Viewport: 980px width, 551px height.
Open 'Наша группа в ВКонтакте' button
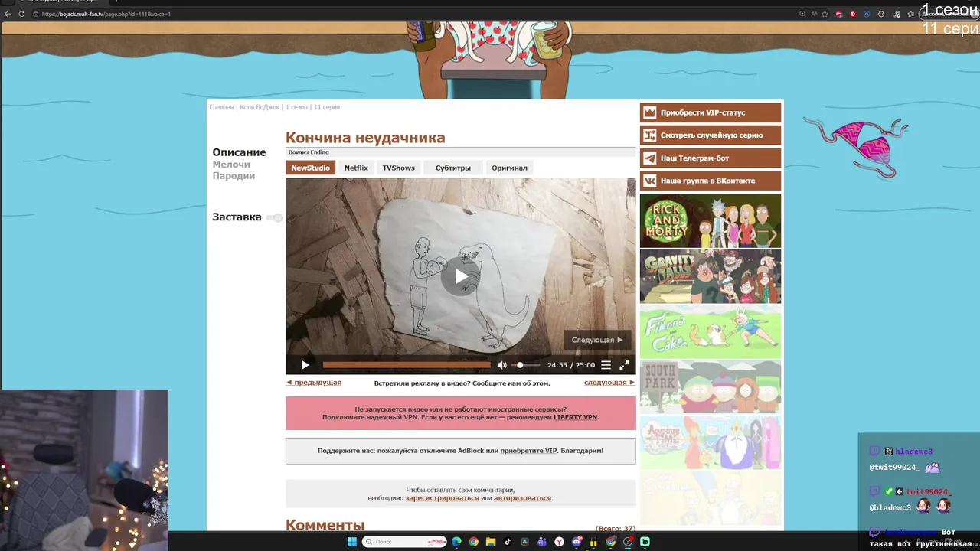[710, 181]
